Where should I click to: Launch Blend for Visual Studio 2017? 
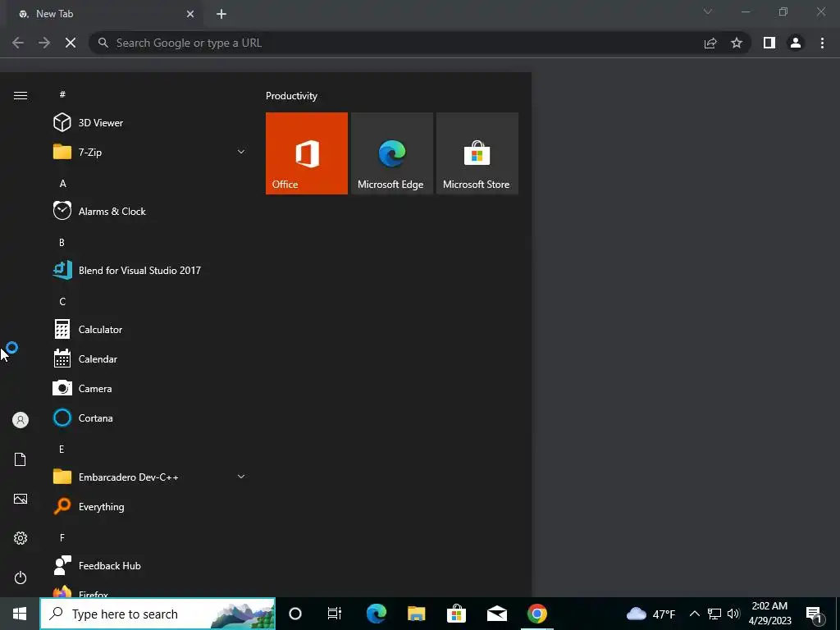tap(149, 270)
